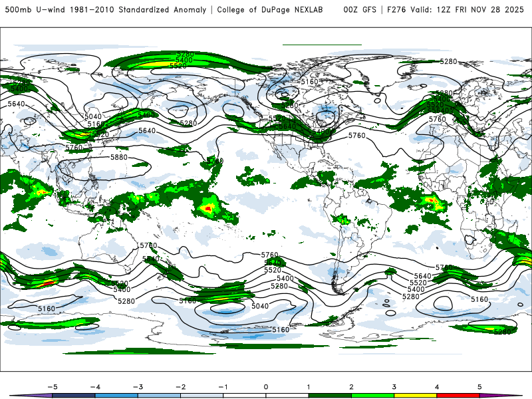Select the light blue -3 to -2 segment

159,396
